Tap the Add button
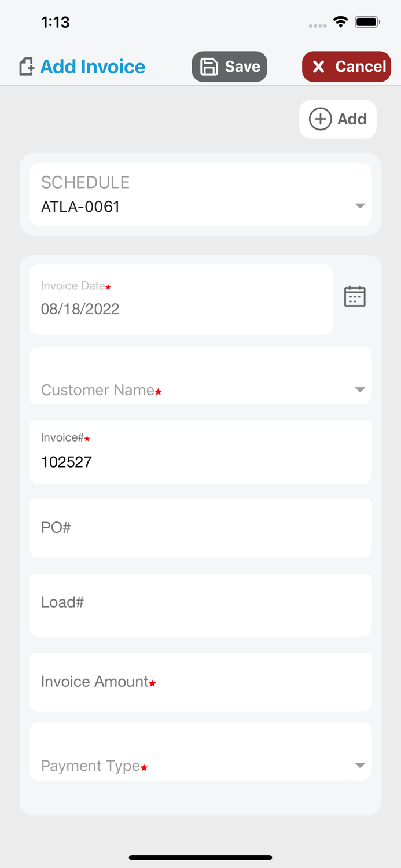The height and width of the screenshot is (868, 401). 338,119
